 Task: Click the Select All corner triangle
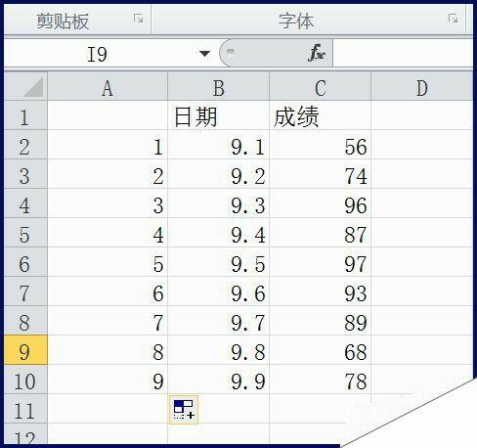click(33, 87)
